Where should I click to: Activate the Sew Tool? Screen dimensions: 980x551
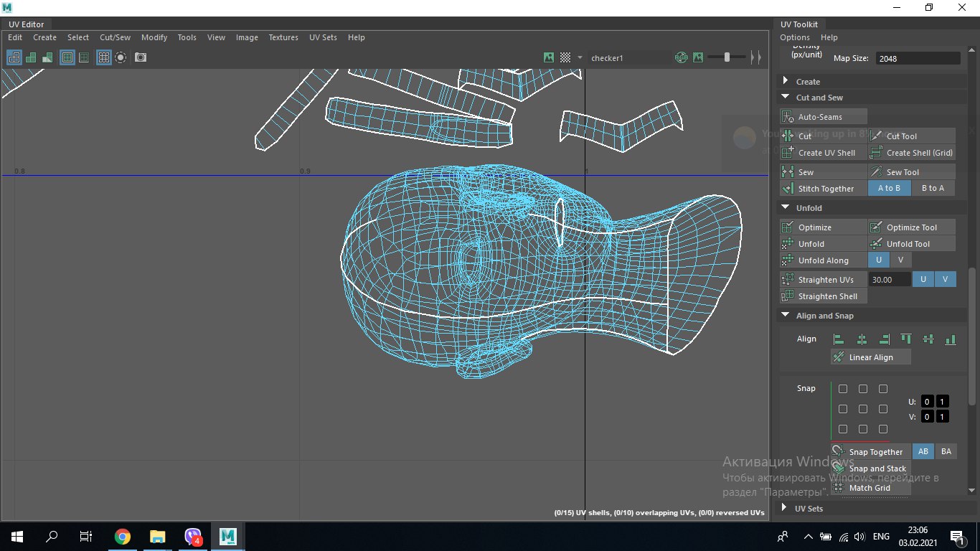(912, 172)
